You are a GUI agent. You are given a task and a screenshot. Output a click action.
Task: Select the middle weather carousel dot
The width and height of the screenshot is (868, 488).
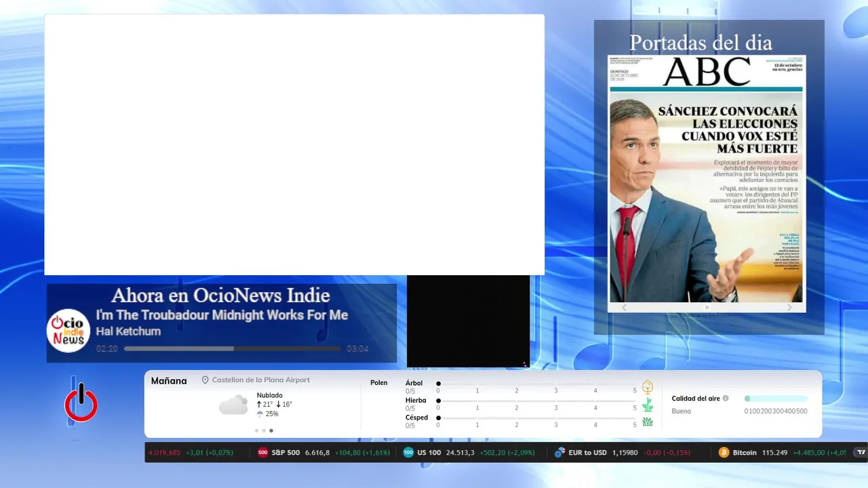[264, 430]
